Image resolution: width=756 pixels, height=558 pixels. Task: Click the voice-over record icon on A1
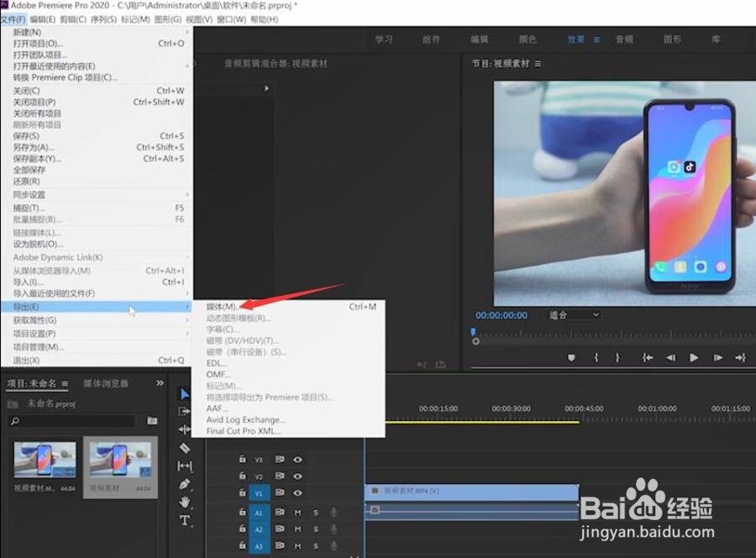pyautogui.click(x=333, y=512)
